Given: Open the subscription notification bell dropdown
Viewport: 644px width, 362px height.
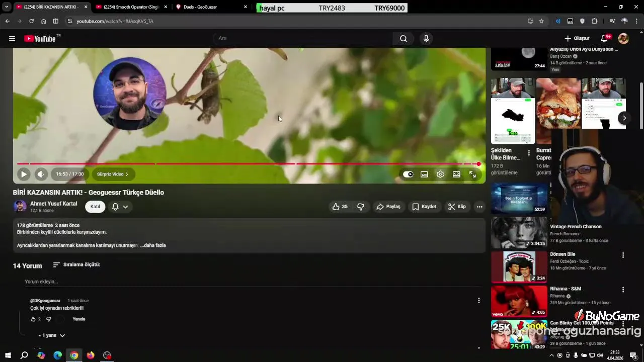Looking at the screenshot, I should [x=120, y=207].
